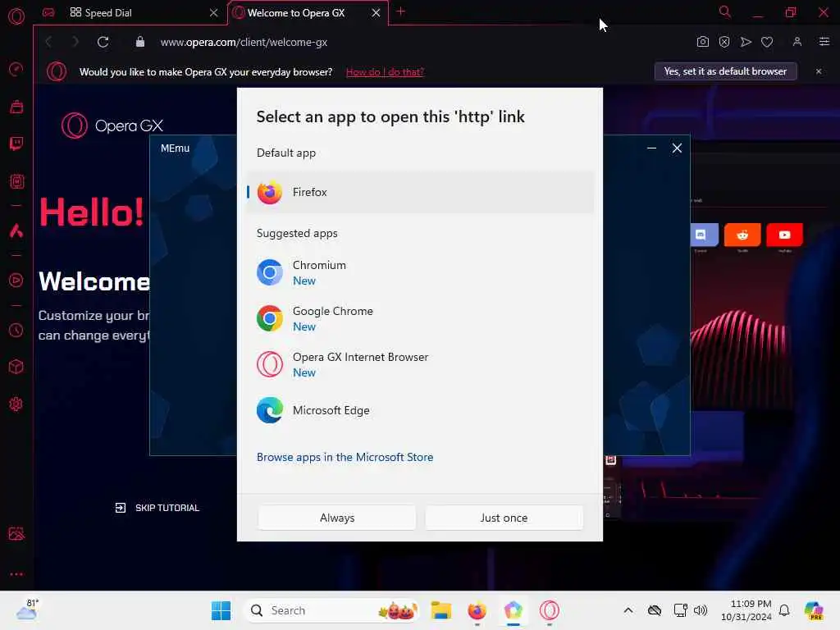Click the My Flow send icon

[x=746, y=42]
